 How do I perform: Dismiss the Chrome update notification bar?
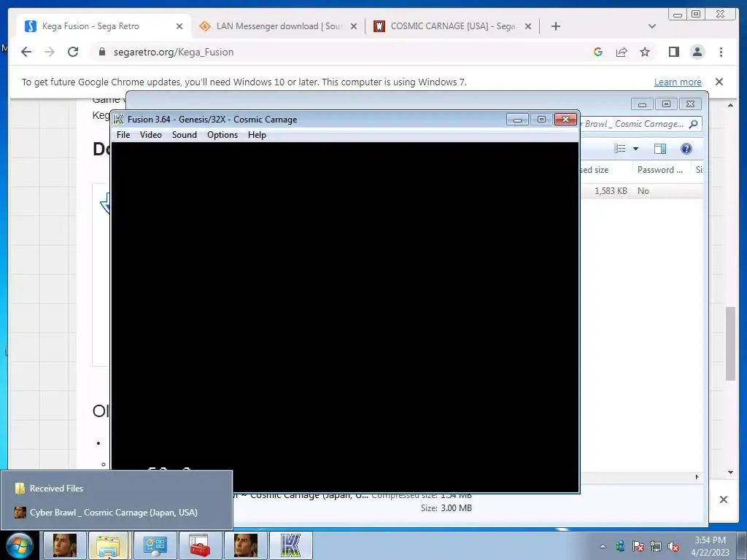719,82
